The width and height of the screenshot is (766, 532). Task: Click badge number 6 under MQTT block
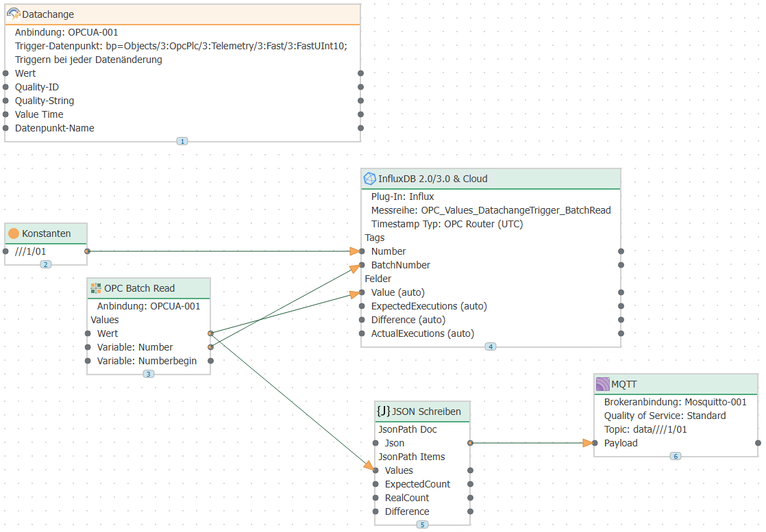[676, 456]
